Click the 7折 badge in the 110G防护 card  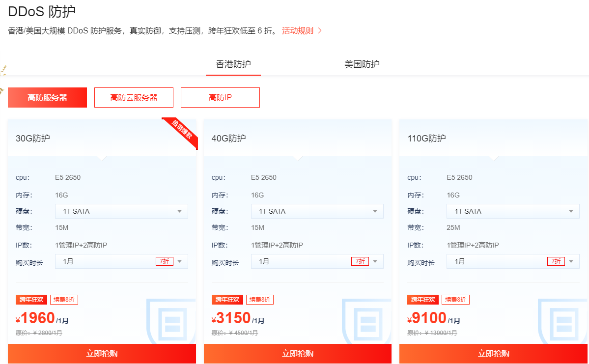click(x=556, y=261)
